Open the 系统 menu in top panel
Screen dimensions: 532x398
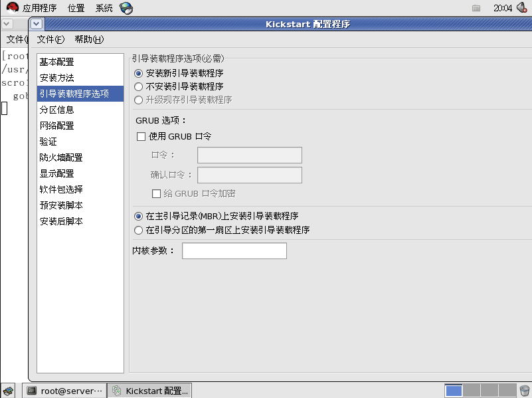pos(104,8)
